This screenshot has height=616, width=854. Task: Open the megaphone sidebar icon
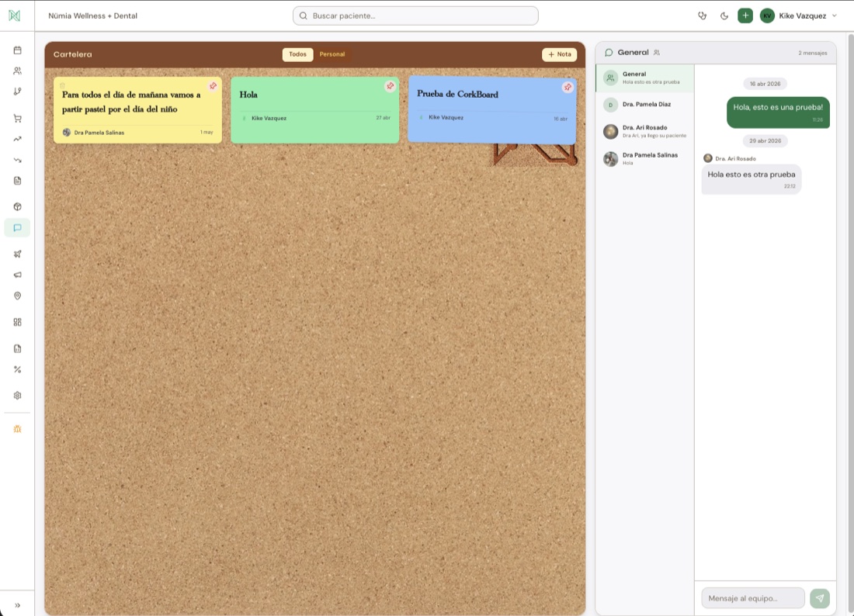click(17, 275)
